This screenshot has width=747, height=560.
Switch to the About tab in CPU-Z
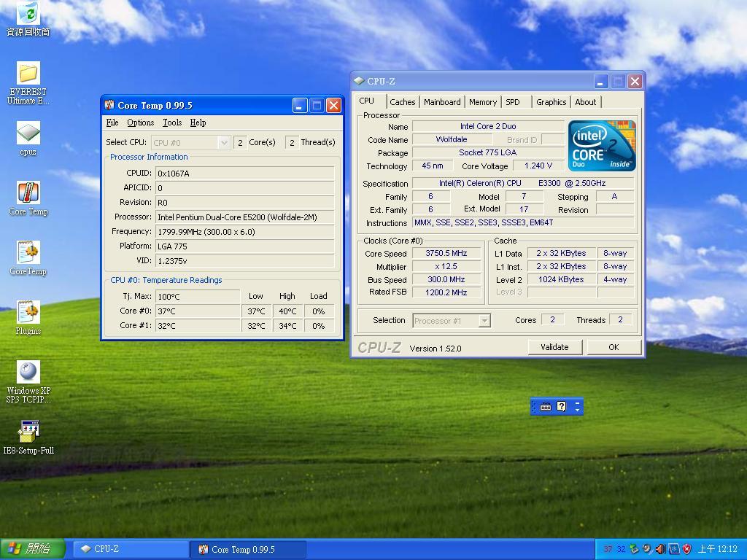pos(586,102)
